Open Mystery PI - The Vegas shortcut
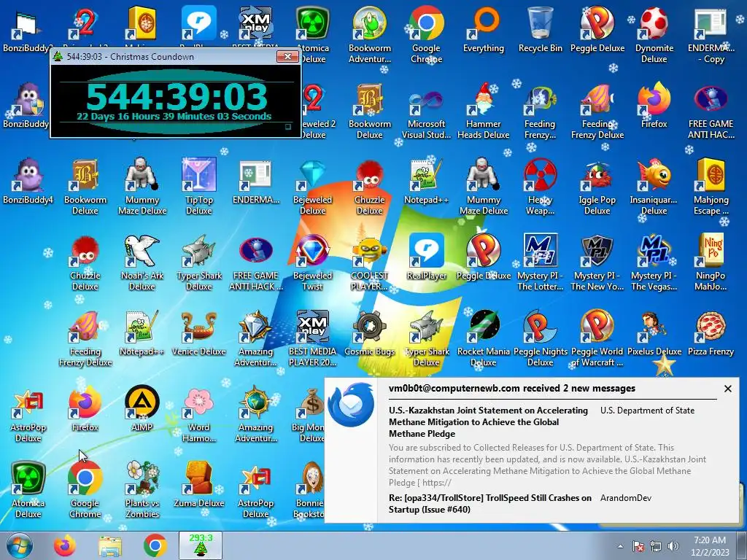The height and width of the screenshot is (560, 747). [654, 262]
